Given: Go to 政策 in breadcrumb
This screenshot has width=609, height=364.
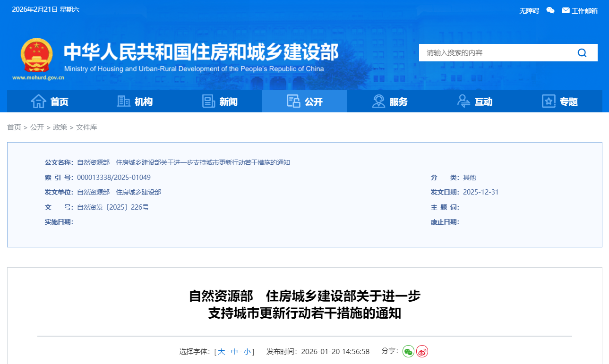Looking at the screenshot, I should click(60, 127).
